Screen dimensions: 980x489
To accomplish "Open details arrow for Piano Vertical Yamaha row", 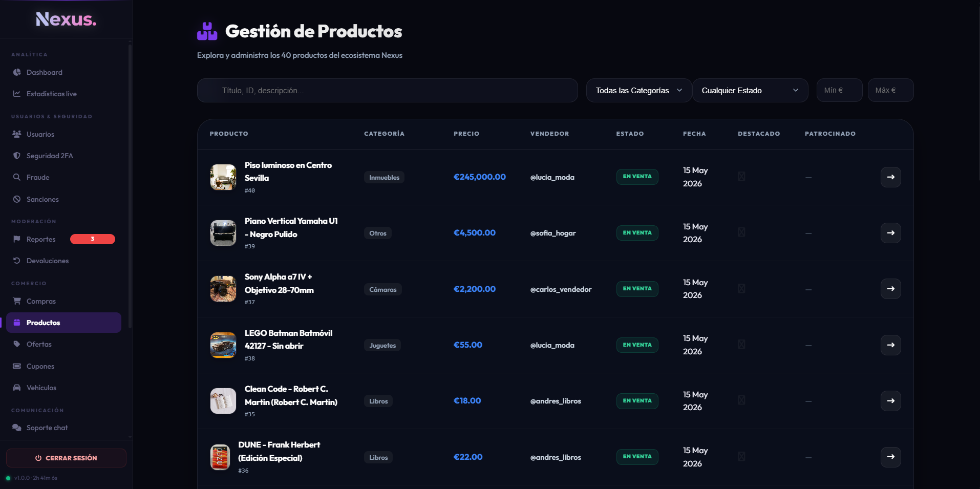I will click(890, 233).
